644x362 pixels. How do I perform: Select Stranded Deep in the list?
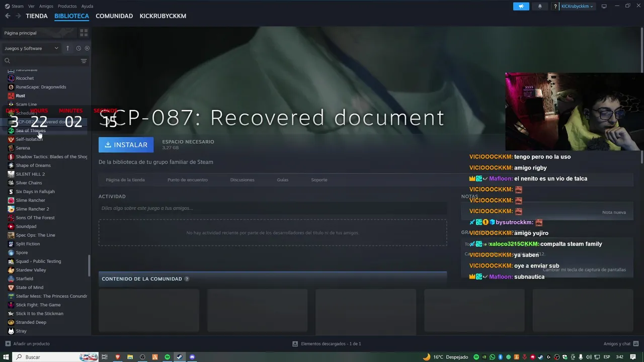pyautogui.click(x=31, y=322)
